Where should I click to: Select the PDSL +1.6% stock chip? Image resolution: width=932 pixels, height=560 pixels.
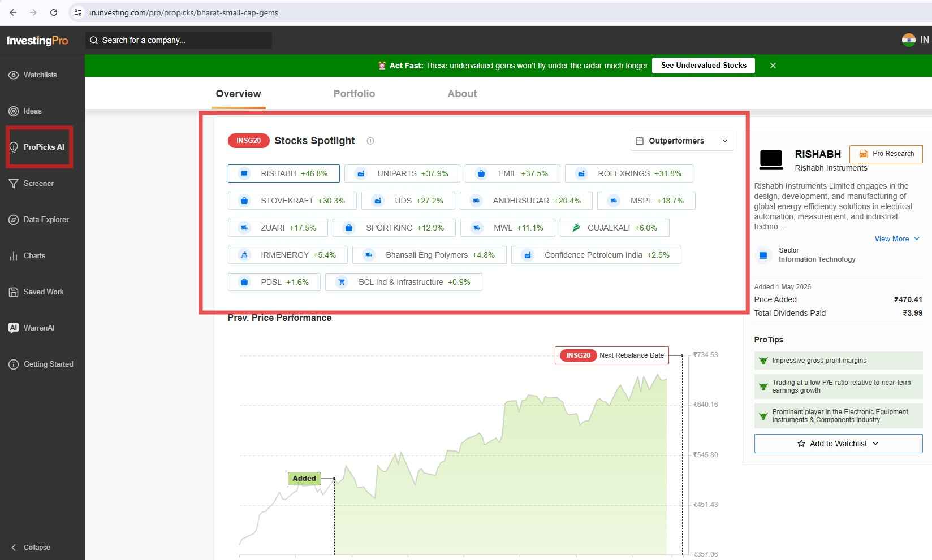(274, 282)
